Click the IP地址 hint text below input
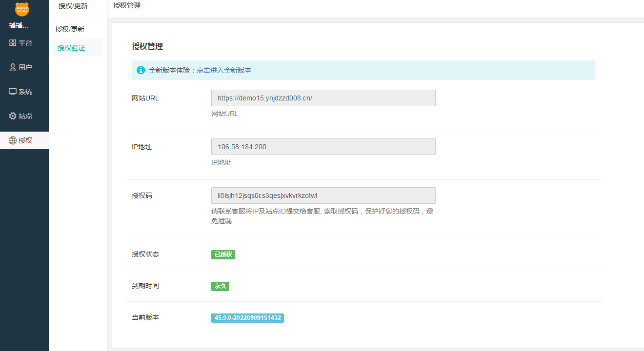 [221, 162]
